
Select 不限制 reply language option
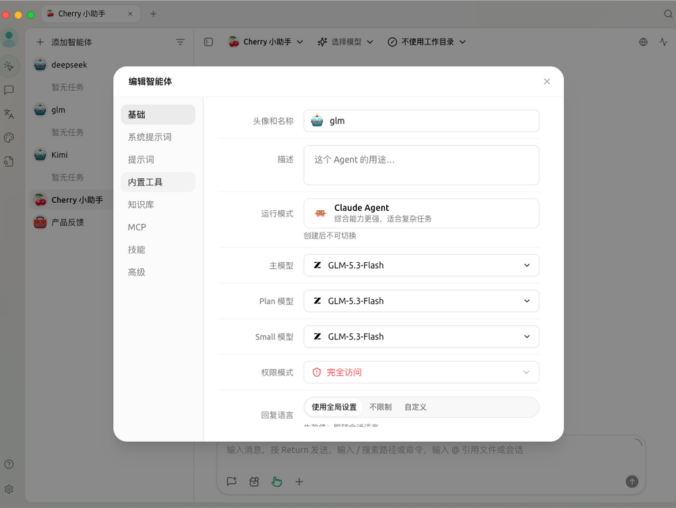[x=380, y=407]
